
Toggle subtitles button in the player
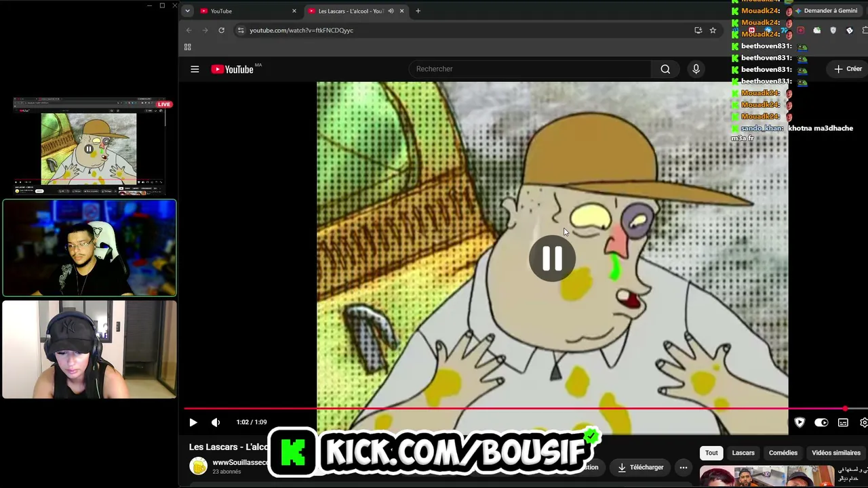point(843,422)
